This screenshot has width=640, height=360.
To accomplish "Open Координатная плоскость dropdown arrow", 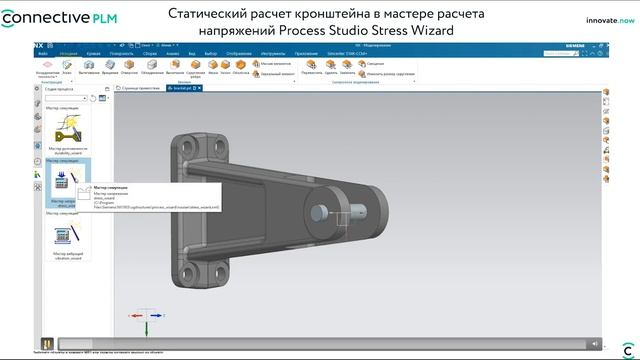I will (56, 77).
